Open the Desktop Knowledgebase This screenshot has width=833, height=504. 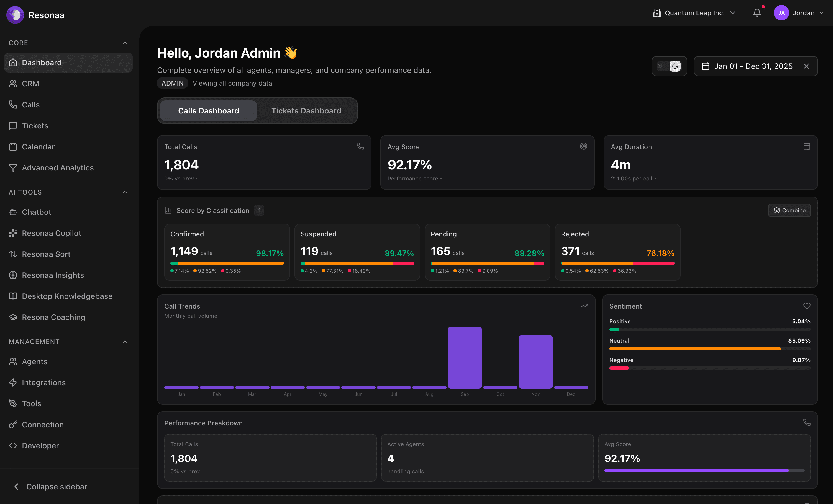(x=67, y=296)
